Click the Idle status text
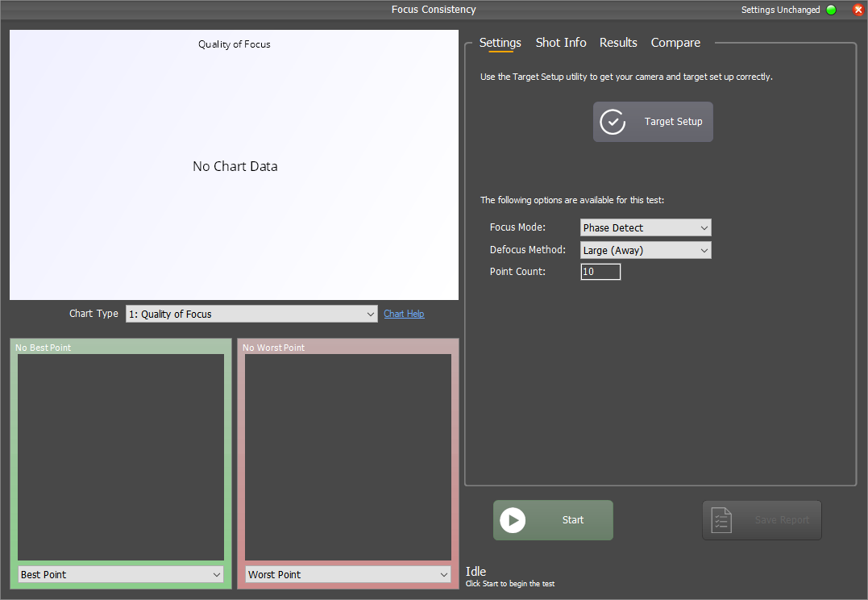 [x=476, y=571]
